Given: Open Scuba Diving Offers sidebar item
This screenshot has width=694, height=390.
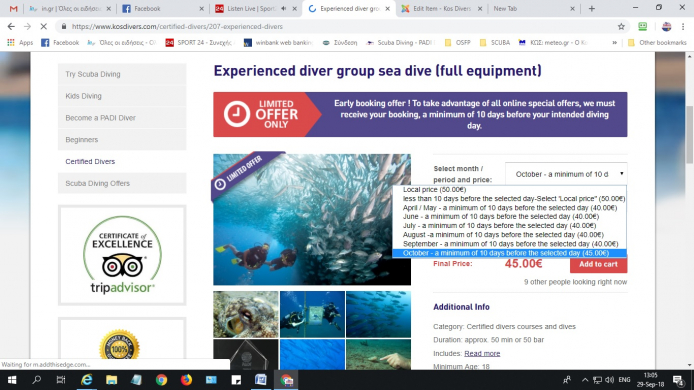Looking at the screenshot, I should click(122, 183).
